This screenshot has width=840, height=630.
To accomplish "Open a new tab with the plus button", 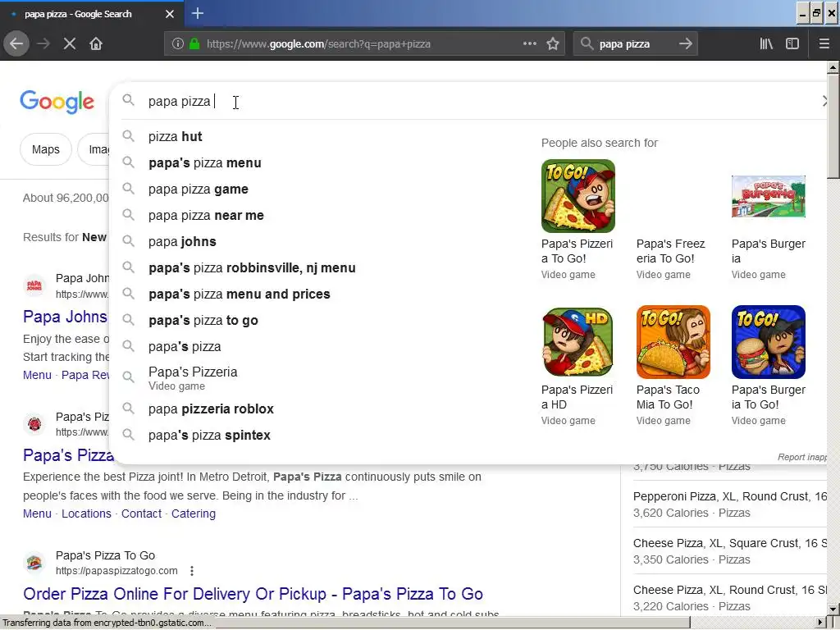I will 198,13.
